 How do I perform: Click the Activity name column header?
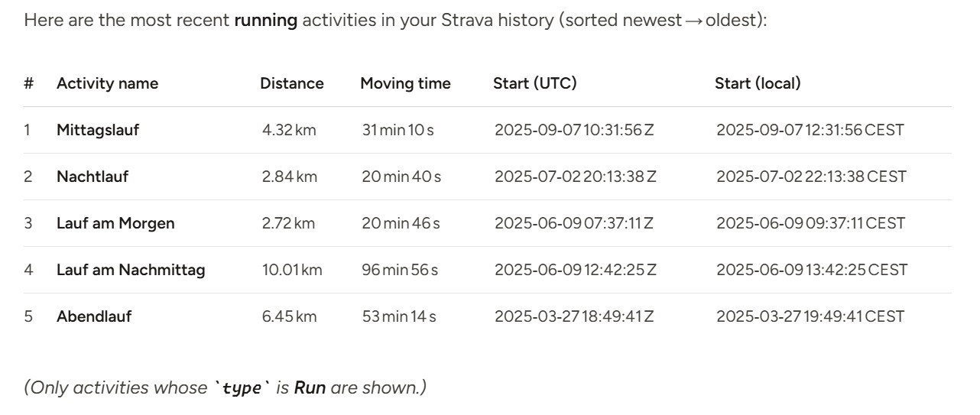[x=107, y=83]
